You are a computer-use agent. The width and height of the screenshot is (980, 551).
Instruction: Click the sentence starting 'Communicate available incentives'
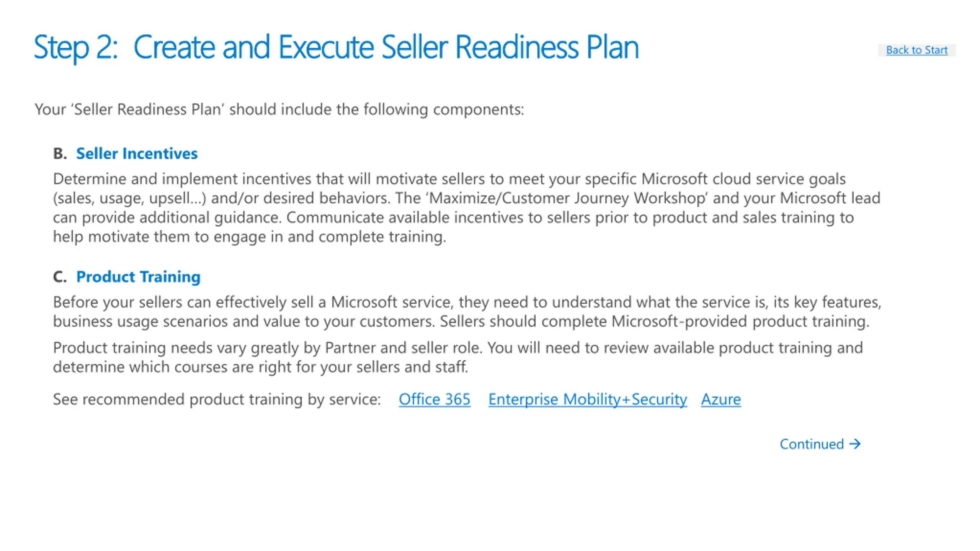(454, 227)
